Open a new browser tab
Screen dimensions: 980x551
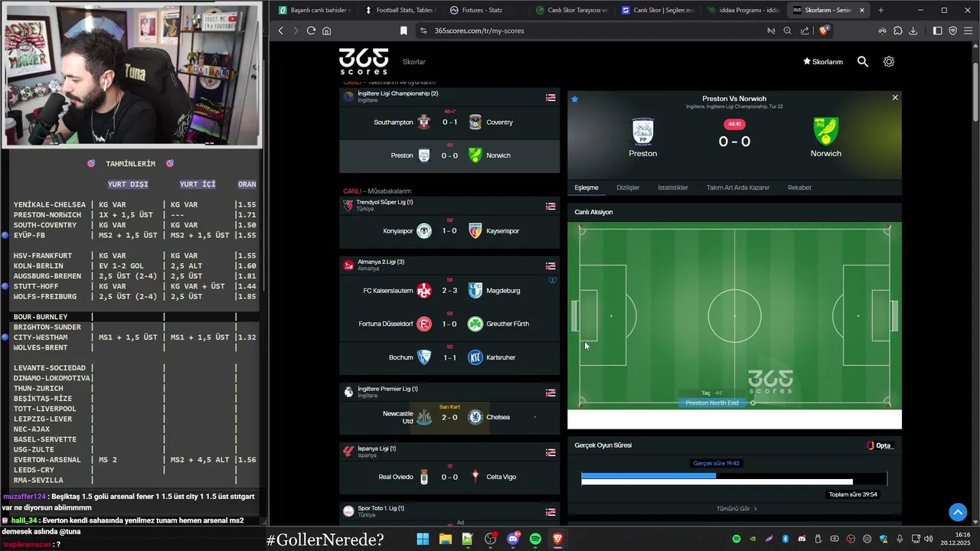pos(880,10)
